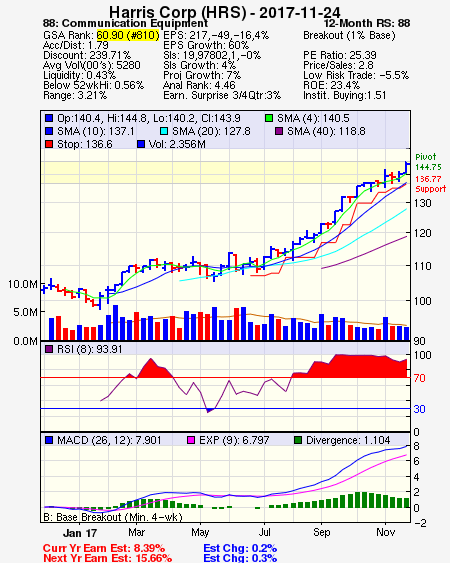Click the Range: 3.21% text

(75, 96)
